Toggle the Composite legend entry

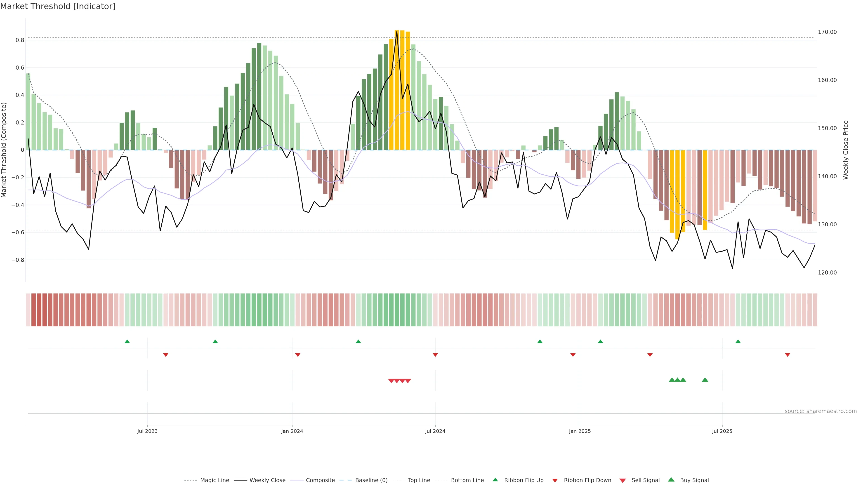[x=320, y=480]
